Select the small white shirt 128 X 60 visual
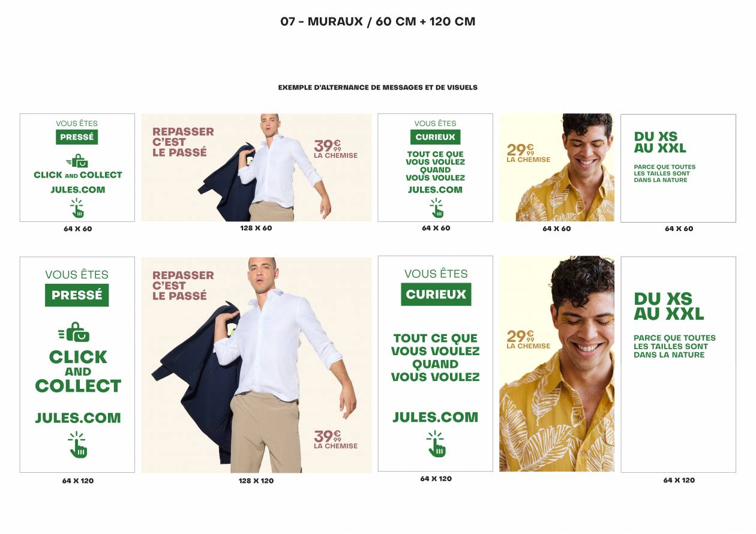The height and width of the screenshot is (534, 756). coord(256,167)
